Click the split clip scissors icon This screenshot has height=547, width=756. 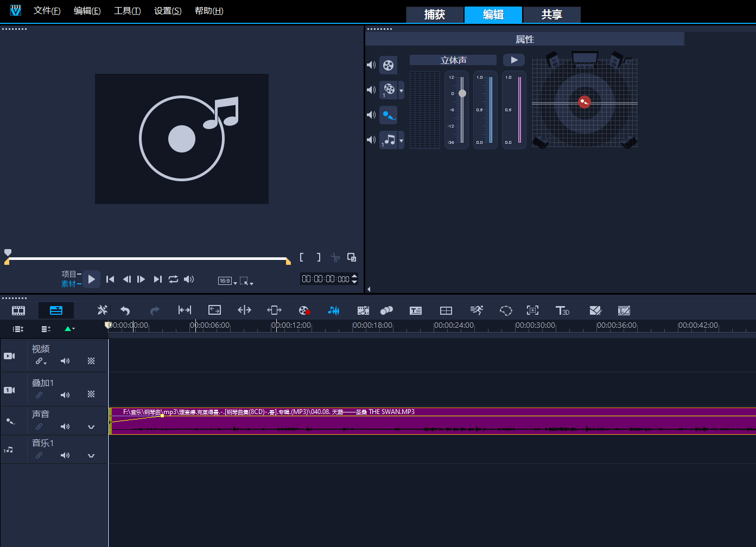point(335,257)
